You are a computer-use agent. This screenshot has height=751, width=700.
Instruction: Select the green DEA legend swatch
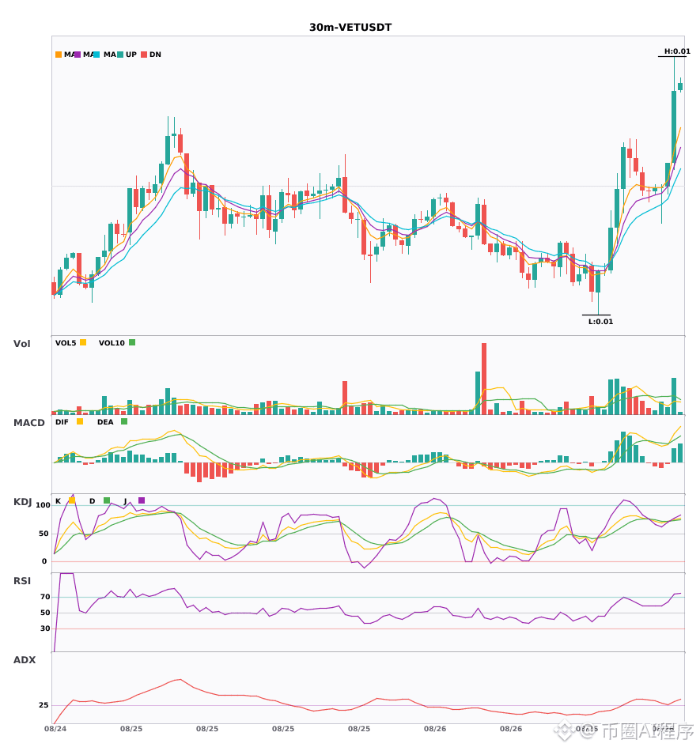pyautogui.click(x=124, y=421)
